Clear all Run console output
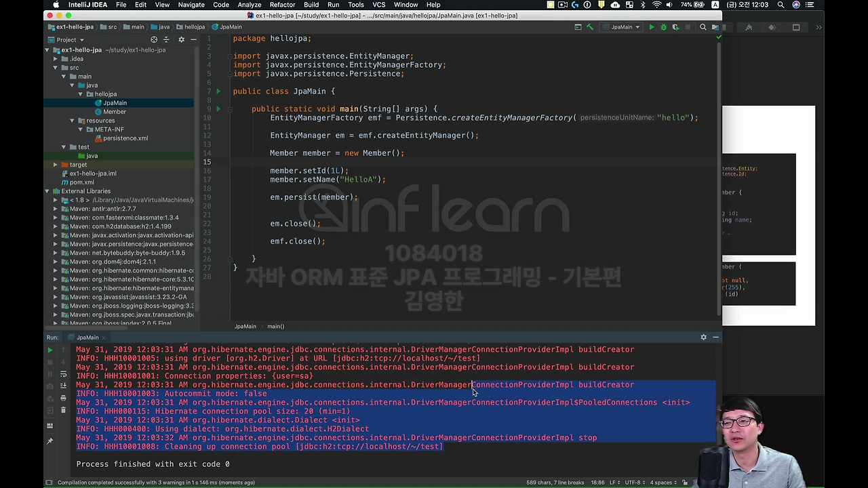 pos(63,410)
